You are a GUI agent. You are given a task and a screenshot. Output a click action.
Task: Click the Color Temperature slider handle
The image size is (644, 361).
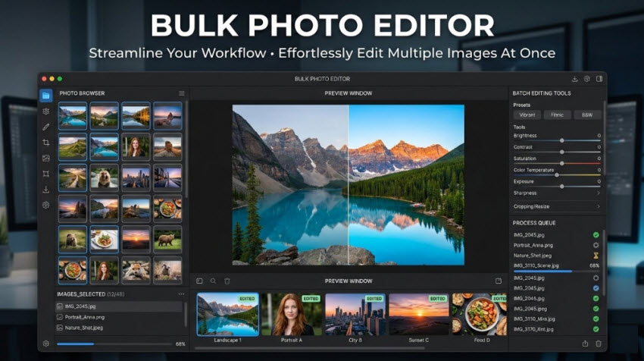(557, 175)
